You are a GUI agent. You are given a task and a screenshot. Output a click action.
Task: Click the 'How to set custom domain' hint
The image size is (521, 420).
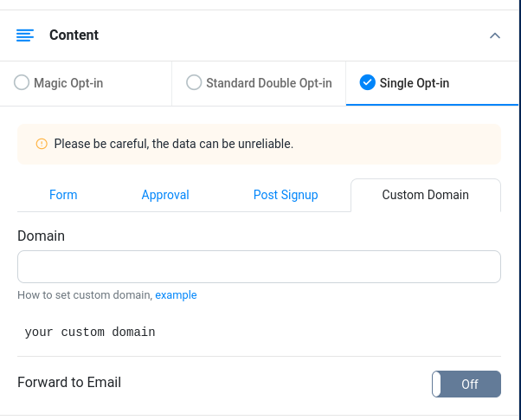click(85, 295)
